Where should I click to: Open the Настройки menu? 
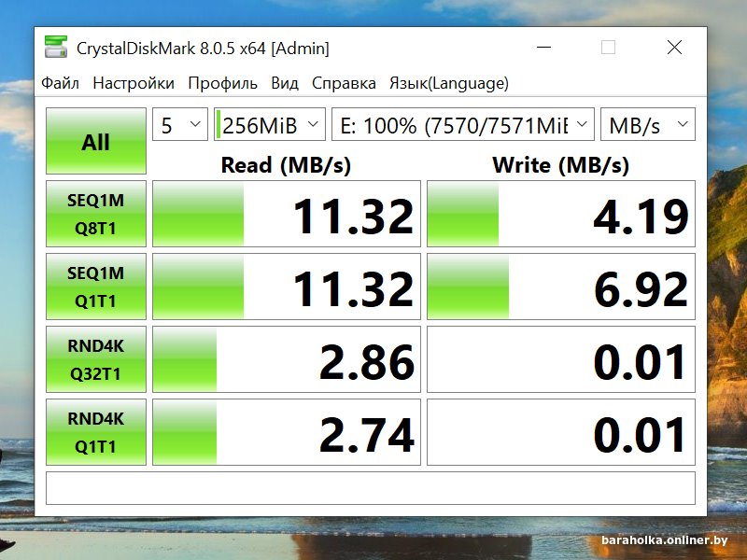pos(134,83)
